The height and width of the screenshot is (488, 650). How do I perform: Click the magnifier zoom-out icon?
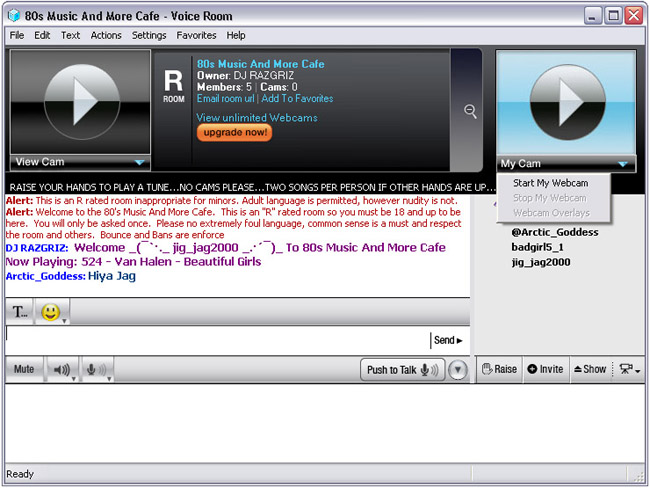[x=470, y=112]
